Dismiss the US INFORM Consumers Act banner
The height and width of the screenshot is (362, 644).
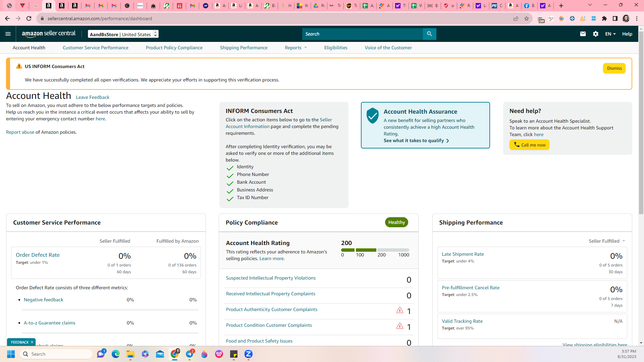(x=614, y=68)
